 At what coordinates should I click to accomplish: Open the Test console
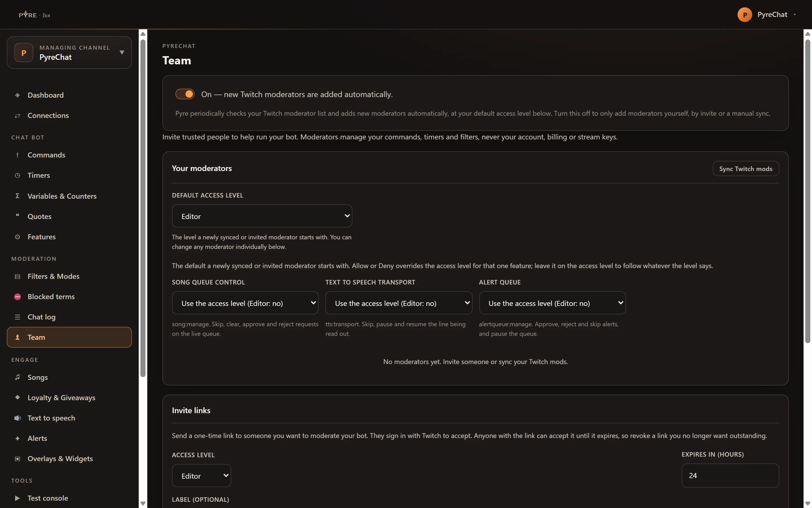click(69, 498)
